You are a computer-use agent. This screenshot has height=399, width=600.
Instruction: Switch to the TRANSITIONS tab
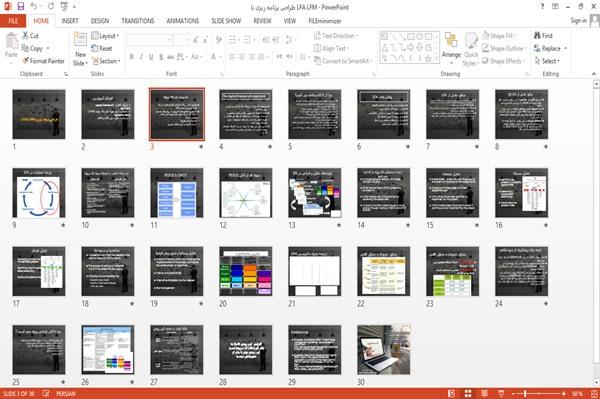[138, 21]
